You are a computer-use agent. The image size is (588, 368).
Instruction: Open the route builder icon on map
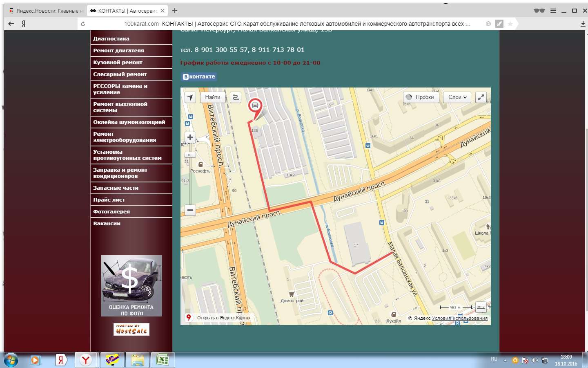[236, 97]
